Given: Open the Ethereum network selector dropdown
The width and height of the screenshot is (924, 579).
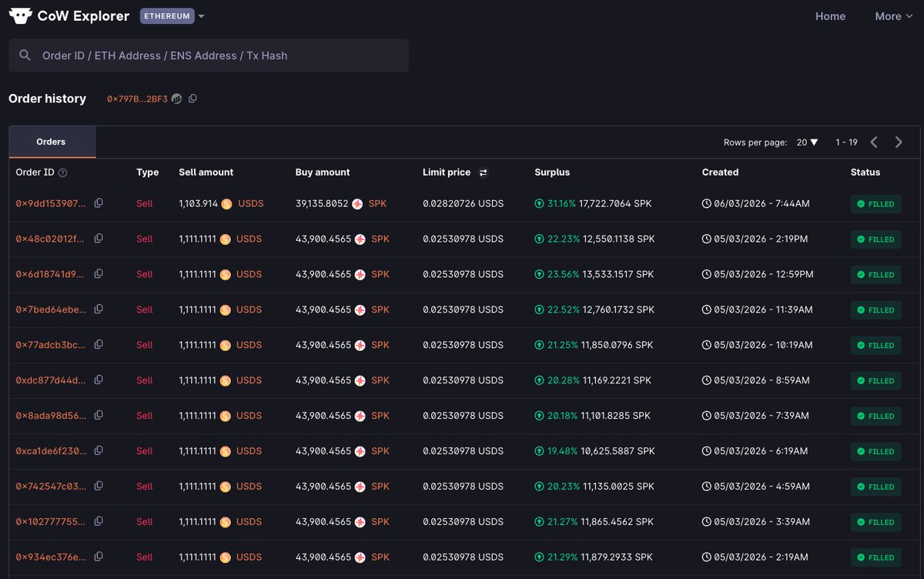Looking at the screenshot, I should 172,16.
